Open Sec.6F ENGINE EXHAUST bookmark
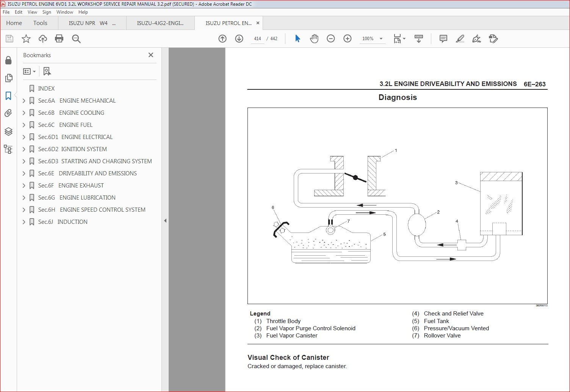 pyautogui.click(x=71, y=186)
